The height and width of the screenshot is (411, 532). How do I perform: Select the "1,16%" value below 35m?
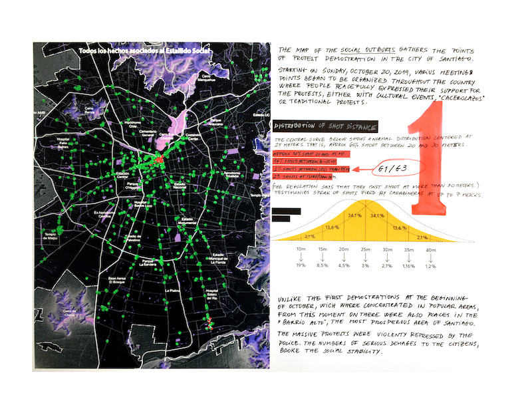pyautogui.click(x=409, y=267)
